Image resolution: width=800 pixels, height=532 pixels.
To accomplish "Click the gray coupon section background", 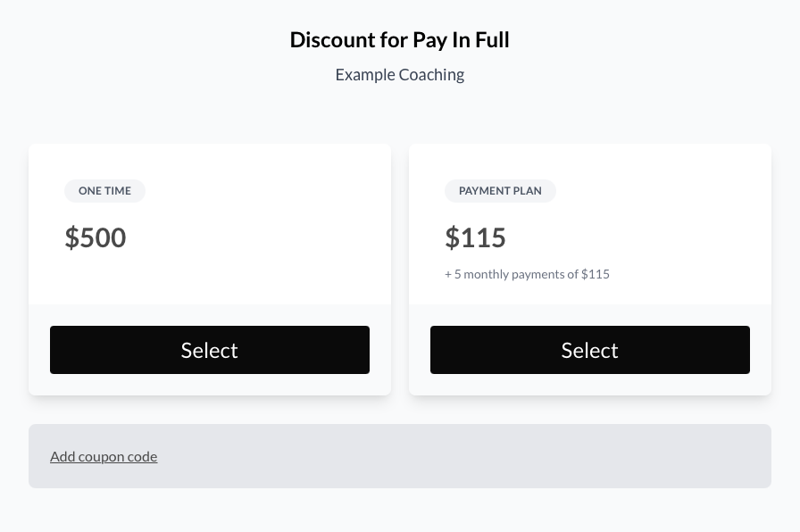I will pyautogui.click(x=536, y=456).
